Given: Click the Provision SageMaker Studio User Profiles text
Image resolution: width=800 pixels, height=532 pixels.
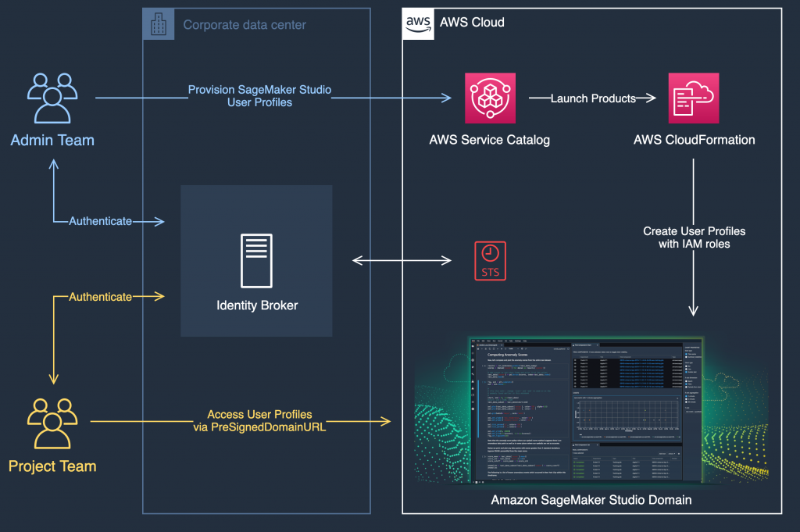Looking at the screenshot, I should [259, 95].
